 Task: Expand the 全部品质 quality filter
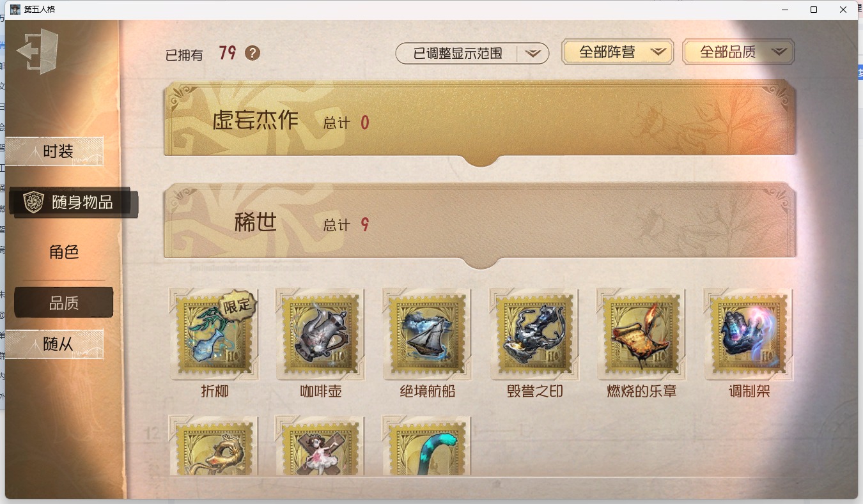pyautogui.click(x=738, y=52)
